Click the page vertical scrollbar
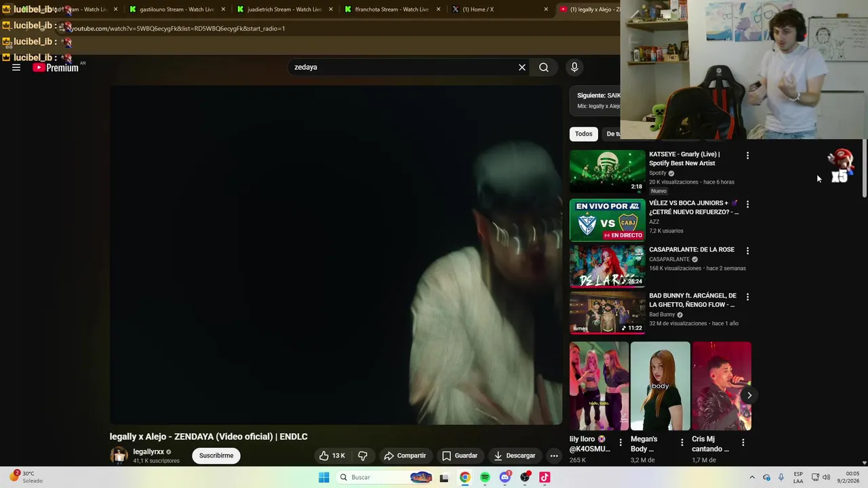 click(x=865, y=169)
